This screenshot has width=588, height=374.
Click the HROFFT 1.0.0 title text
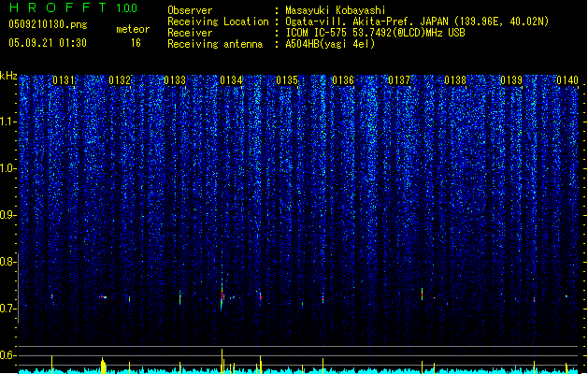[74, 7]
